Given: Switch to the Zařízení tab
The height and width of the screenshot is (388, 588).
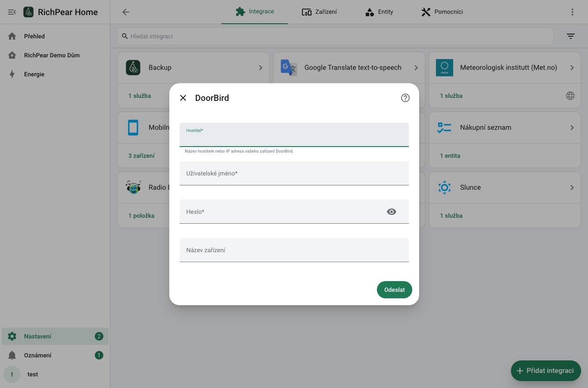Looking at the screenshot, I should (319, 12).
